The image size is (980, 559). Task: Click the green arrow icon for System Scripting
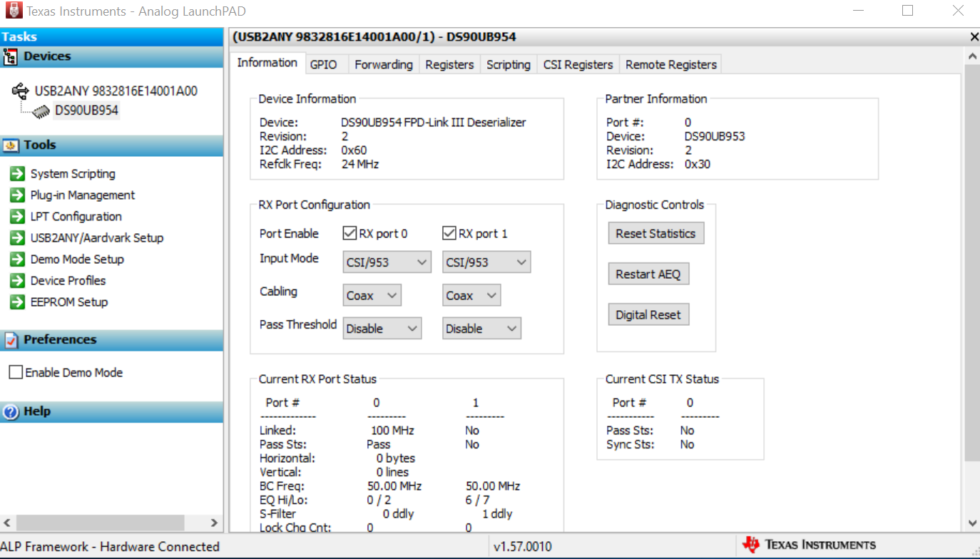[18, 174]
